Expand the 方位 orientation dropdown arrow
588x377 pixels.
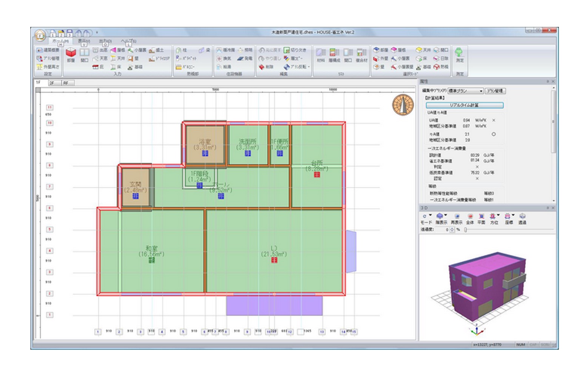tap(498, 216)
